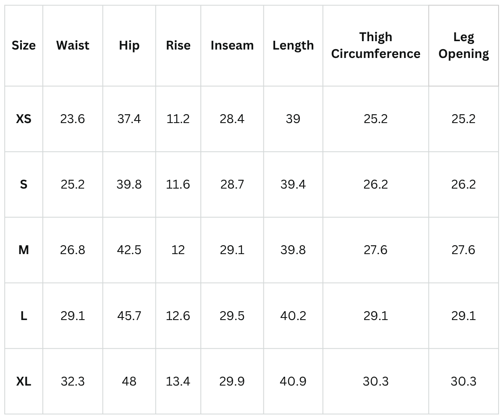This screenshot has height=420, width=504.
Task: Click the XS size row label
Action: coord(24,119)
